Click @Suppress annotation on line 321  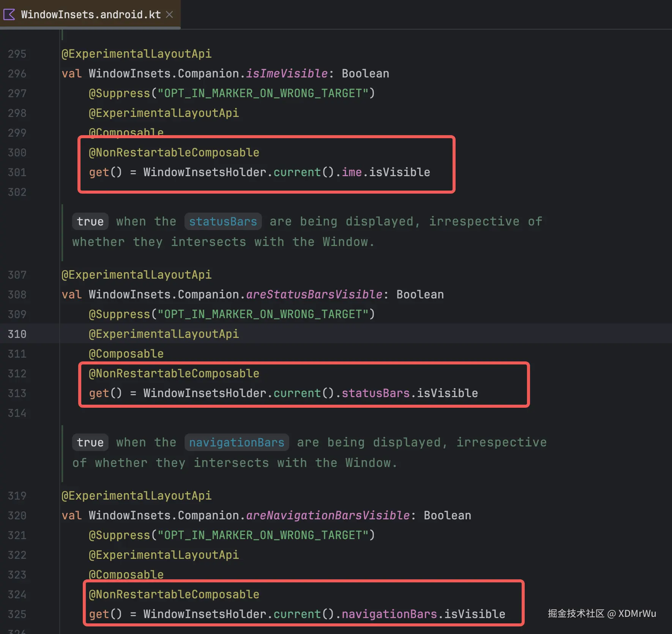[119, 535]
